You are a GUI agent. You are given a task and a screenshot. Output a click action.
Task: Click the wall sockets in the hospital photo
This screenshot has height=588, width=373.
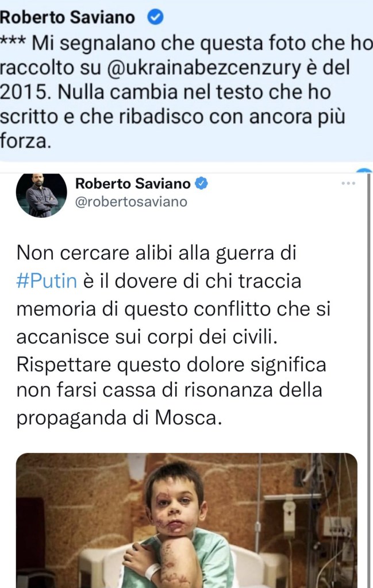[x=338, y=527]
